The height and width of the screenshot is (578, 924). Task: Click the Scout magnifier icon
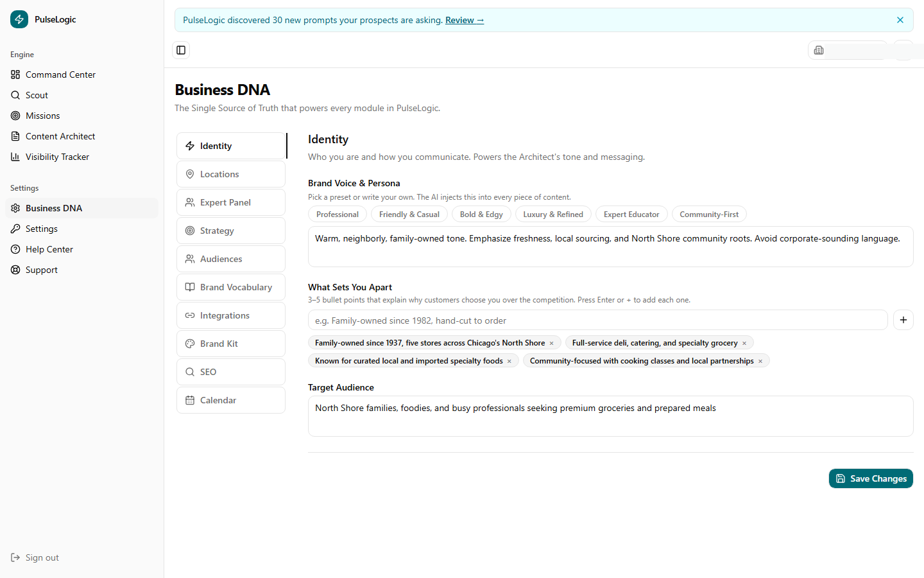[x=15, y=95]
